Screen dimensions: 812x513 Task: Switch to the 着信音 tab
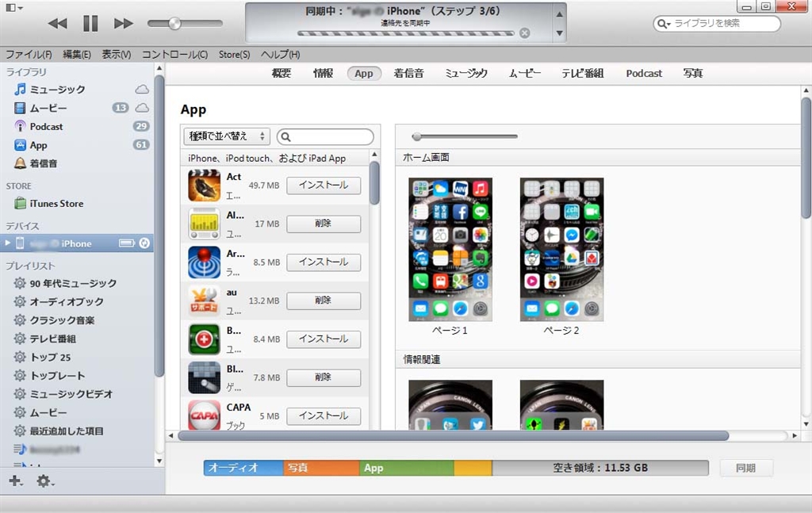pos(408,74)
